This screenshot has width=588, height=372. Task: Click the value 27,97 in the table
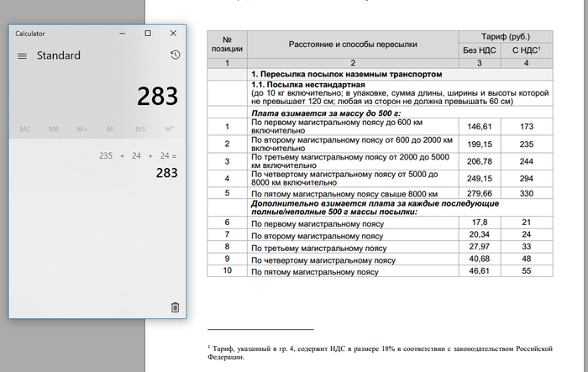[x=480, y=246]
